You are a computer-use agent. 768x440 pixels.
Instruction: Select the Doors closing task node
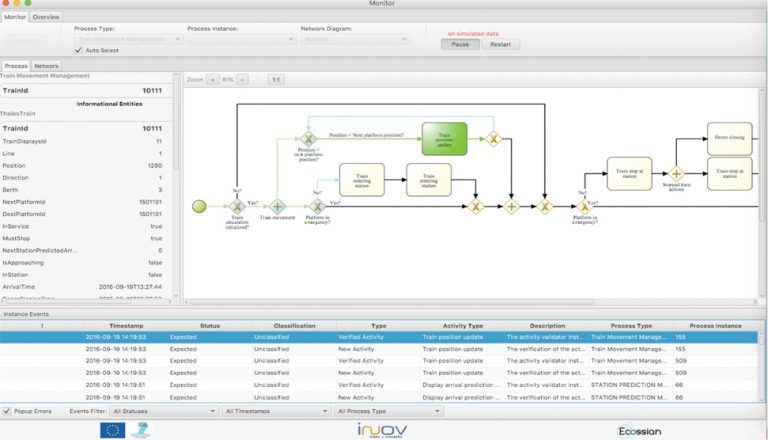point(731,138)
